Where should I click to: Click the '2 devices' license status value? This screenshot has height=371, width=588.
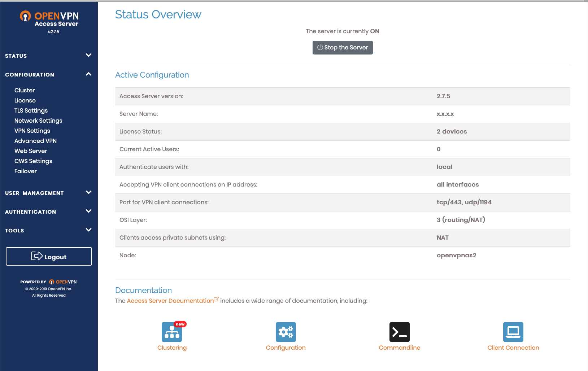(x=452, y=131)
